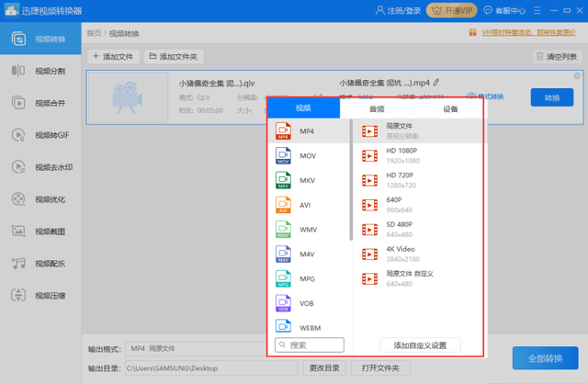This screenshot has height=384, width=588.
Task: Select HD 1080P resolution preset
Action: (x=401, y=155)
